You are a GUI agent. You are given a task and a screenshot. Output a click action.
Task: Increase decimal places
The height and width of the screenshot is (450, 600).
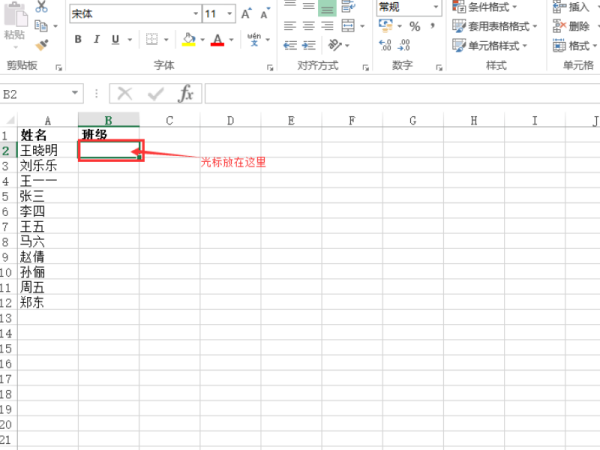385,45
